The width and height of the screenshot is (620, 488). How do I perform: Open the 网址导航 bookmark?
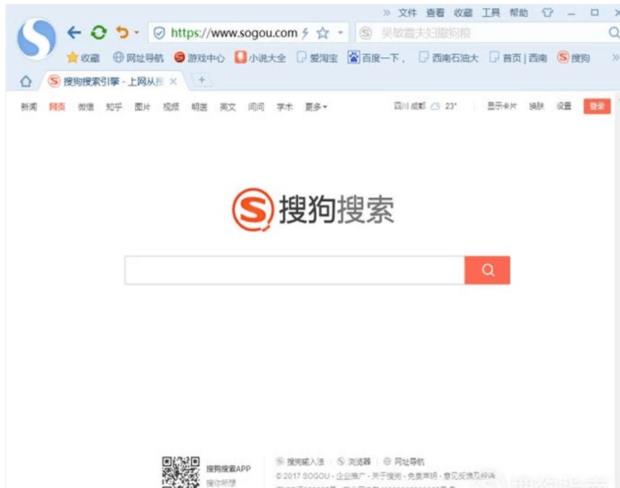(138, 58)
